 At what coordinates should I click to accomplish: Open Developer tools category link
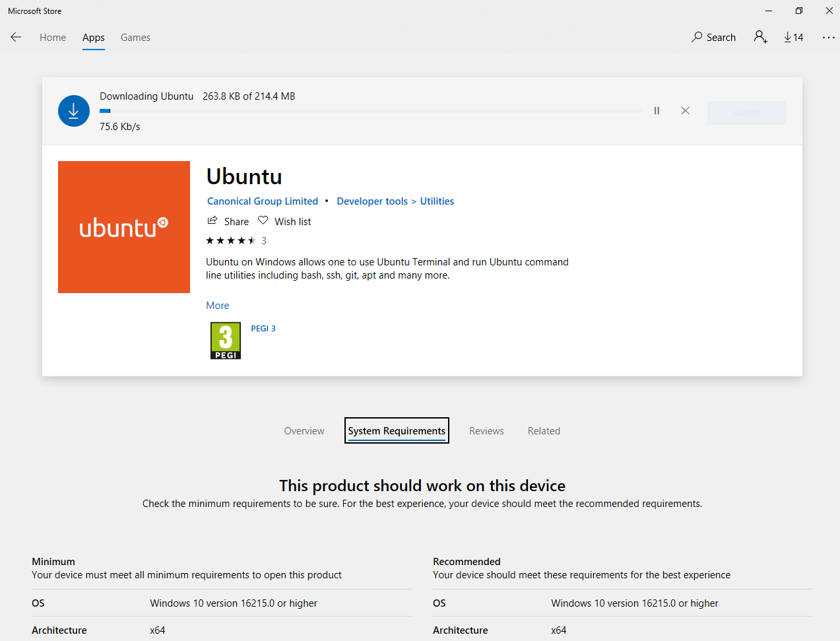(372, 201)
